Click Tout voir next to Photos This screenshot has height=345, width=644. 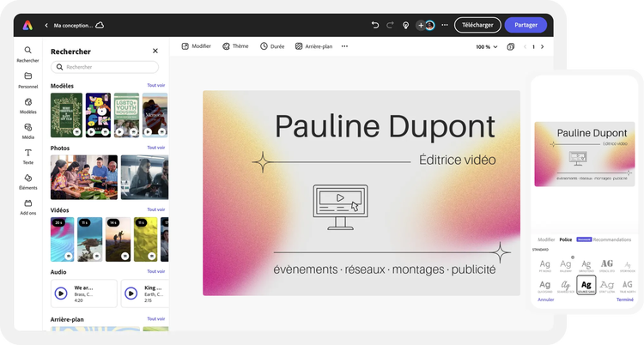[156, 148]
